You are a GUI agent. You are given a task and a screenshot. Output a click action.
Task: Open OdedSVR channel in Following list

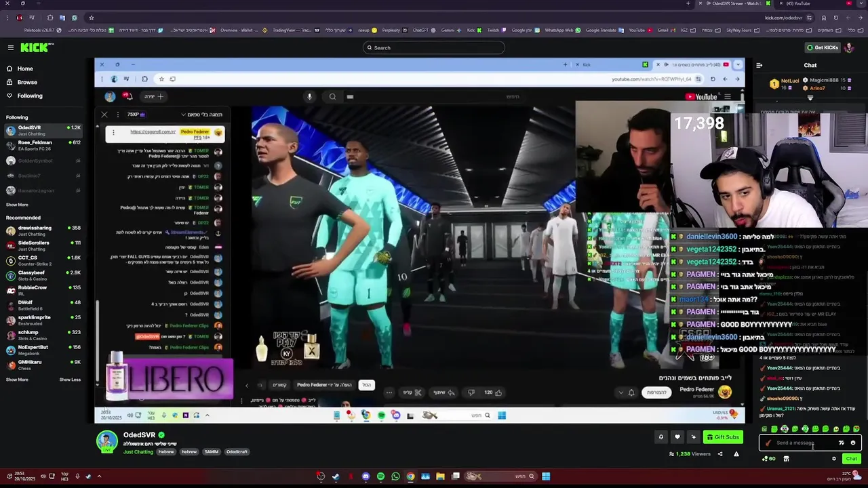point(43,130)
